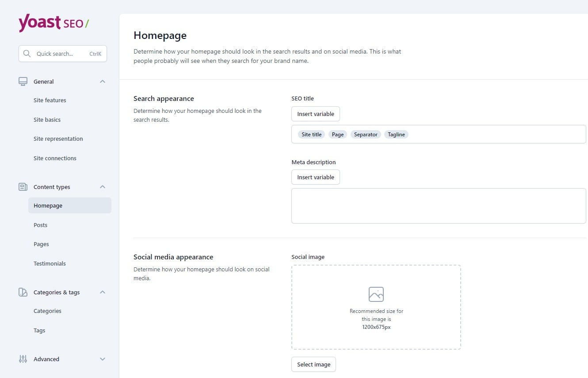
Task: Open Site features settings
Action: point(50,100)
